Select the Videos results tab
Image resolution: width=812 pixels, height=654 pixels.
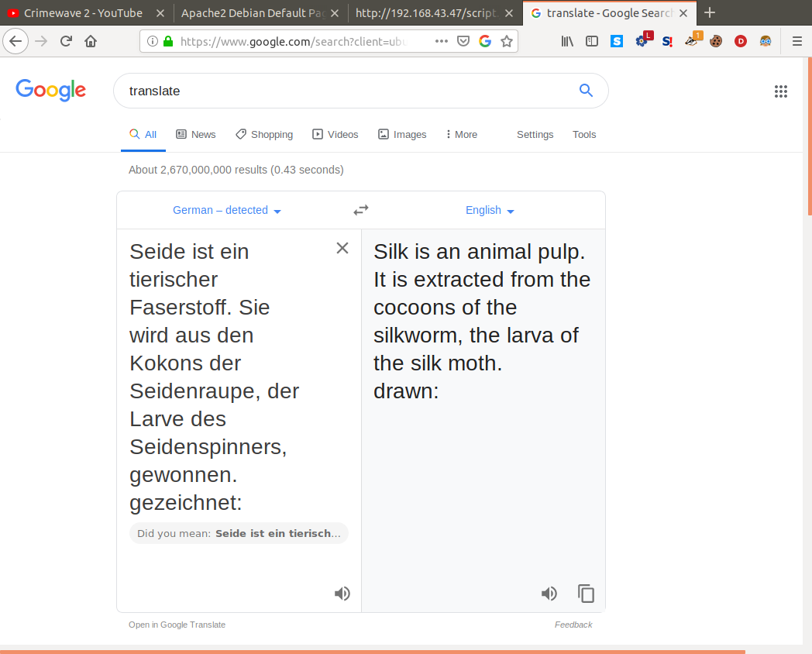pyautogui.click(x=335, y=135)
